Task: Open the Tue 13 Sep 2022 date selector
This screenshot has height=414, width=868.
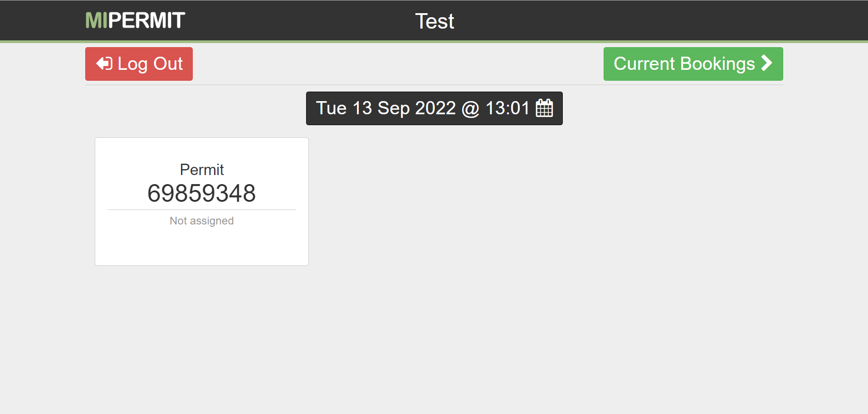Action: [x=385, y=108]
